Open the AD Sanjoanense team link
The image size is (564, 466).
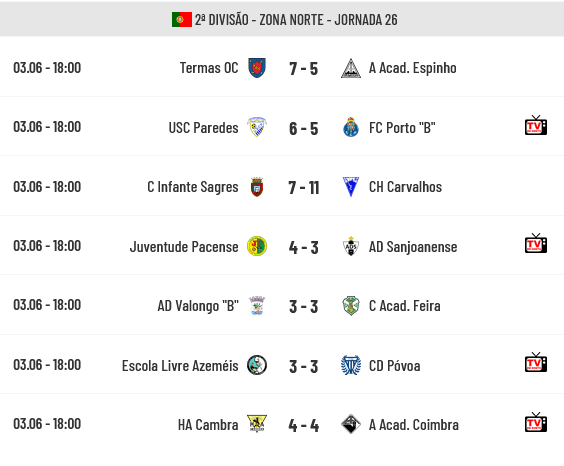(x=413, y=247)
